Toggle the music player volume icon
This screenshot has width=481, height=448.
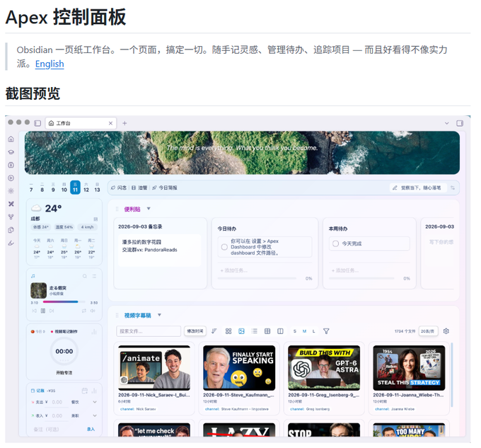[93, 311]
